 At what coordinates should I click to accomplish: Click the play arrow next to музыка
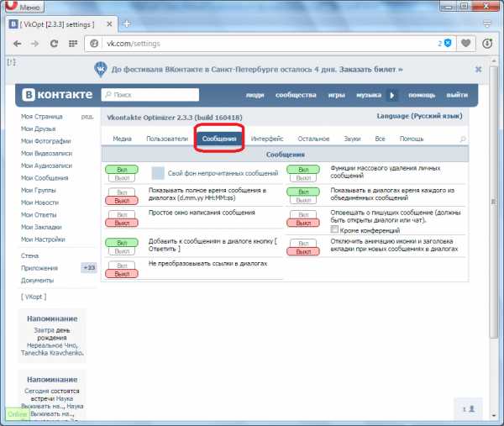tap(391, 95)
